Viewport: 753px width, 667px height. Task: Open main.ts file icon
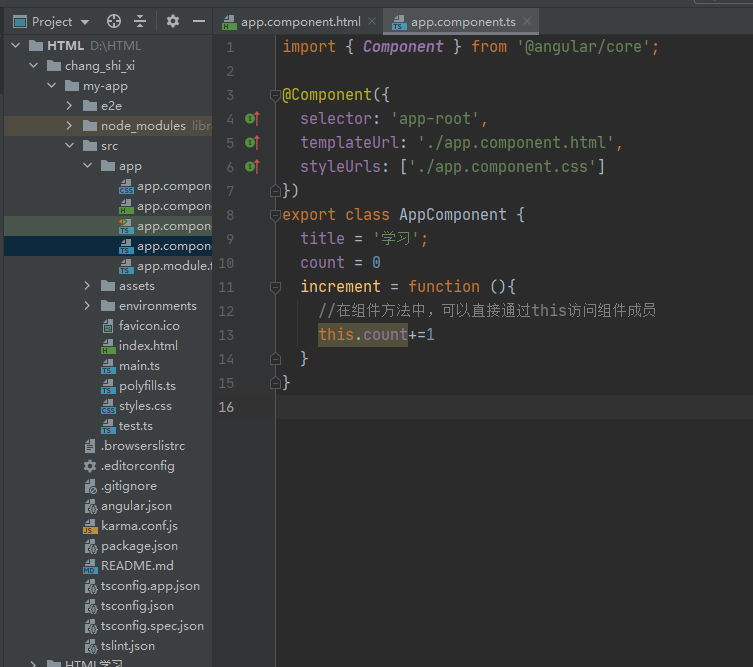tap(108, 366)
